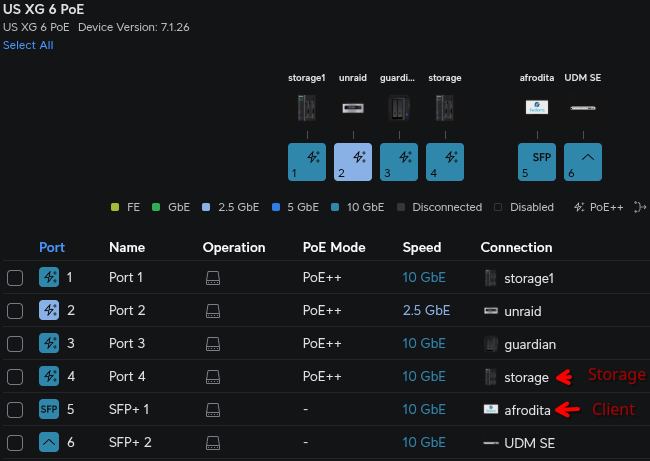Select the 2.5 GbE port 2 tile
Image resolution: width=650 pixels, height=461 pixels.
(353, 161)
